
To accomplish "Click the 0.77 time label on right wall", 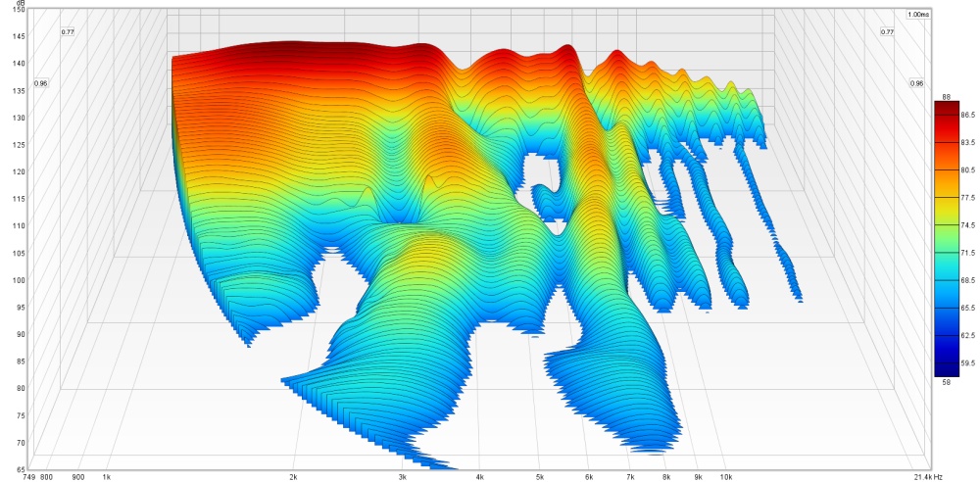I will coord(887,32).
